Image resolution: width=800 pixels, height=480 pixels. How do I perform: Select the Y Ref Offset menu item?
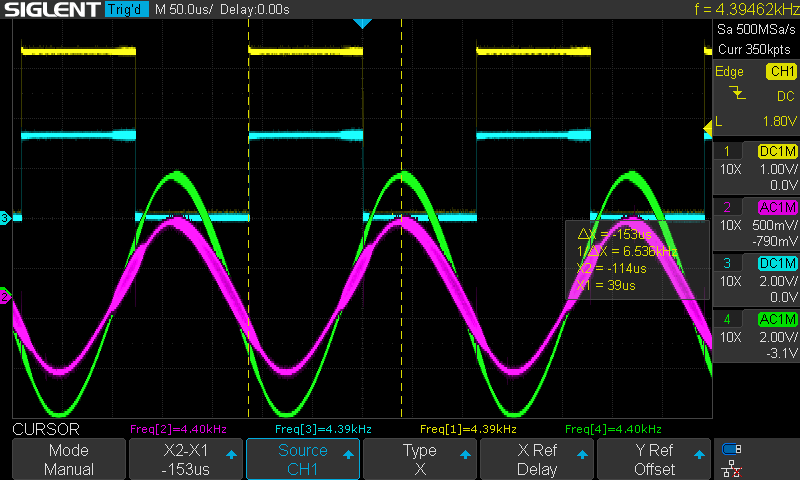click(654, 459)
